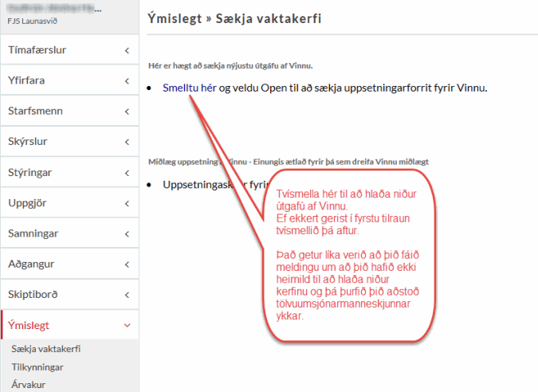
Task: Expand the Starfsmenn chevron arrow
Action: 127,112
